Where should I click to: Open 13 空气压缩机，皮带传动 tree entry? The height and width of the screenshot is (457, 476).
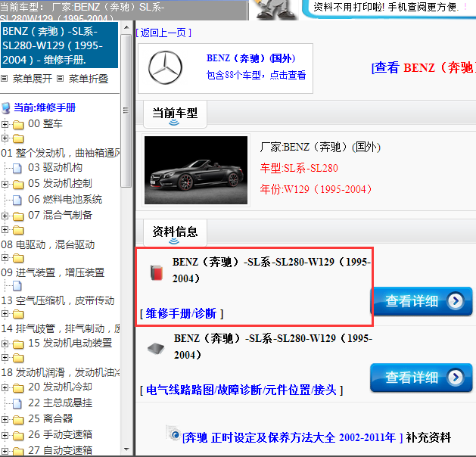58,300
